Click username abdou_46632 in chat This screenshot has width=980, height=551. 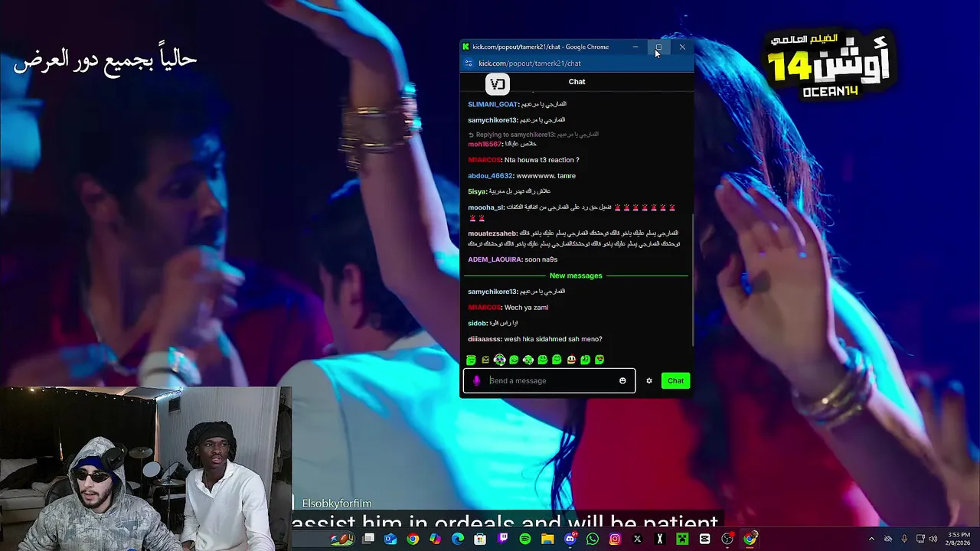[x=490, y=176]
